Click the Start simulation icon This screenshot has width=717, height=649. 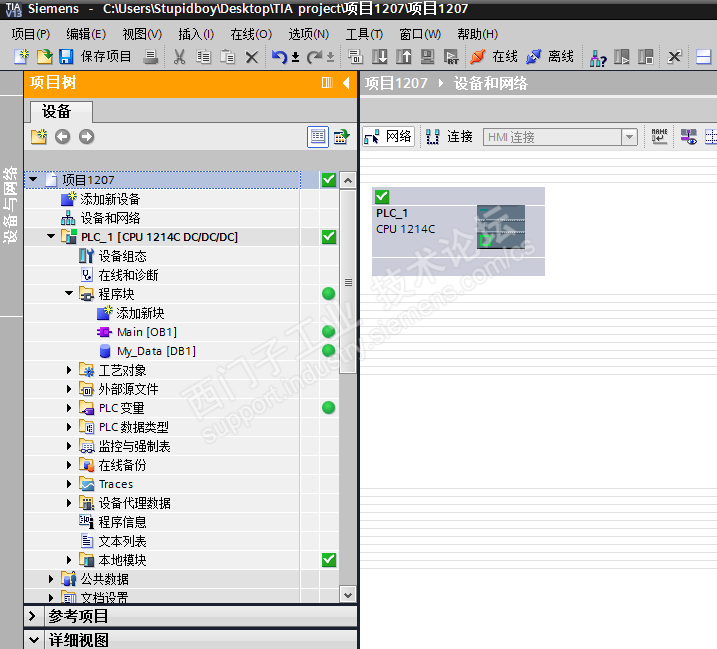[427, 57]
